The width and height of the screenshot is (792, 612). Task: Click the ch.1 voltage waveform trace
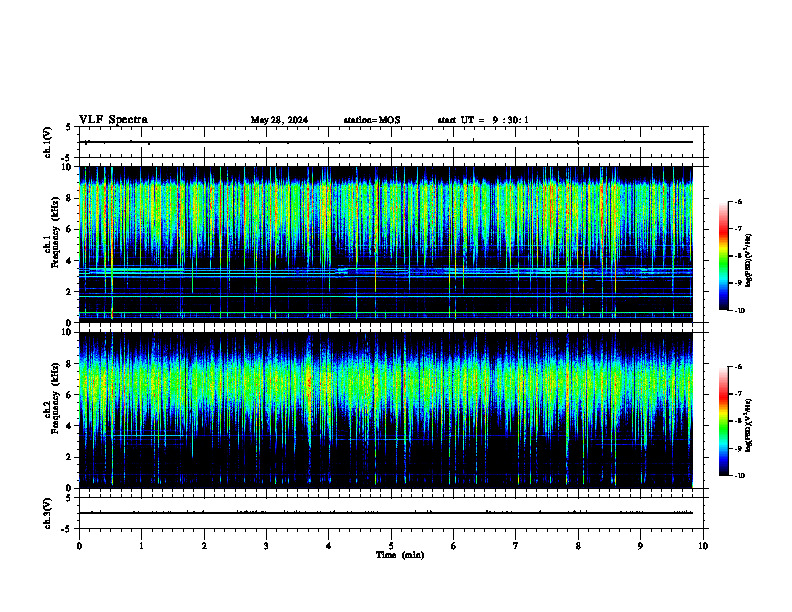click(386, 142)
